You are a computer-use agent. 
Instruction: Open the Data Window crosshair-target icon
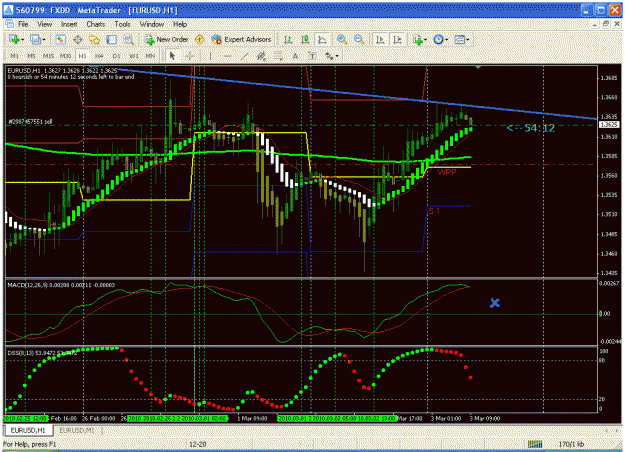[78, 39]
